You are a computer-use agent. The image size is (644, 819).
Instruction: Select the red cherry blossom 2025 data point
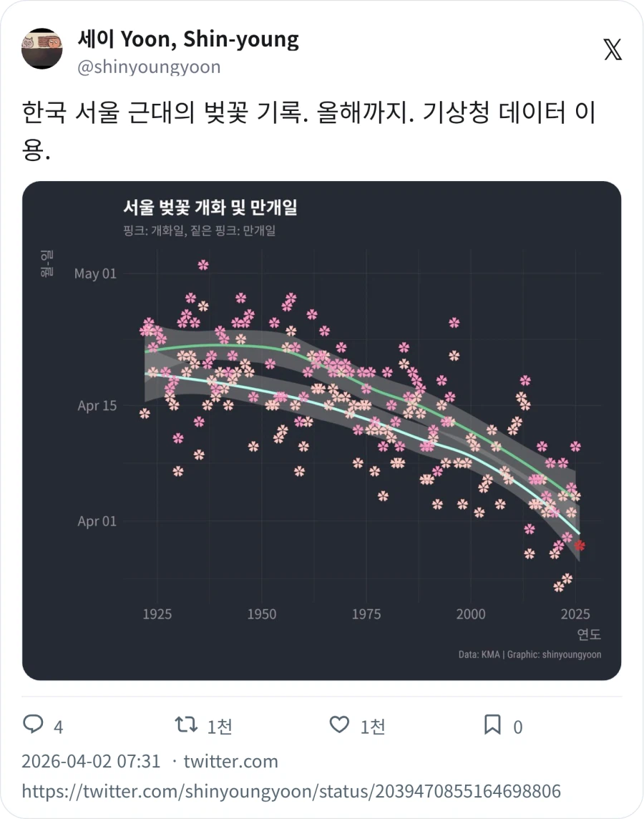(580, 546)
